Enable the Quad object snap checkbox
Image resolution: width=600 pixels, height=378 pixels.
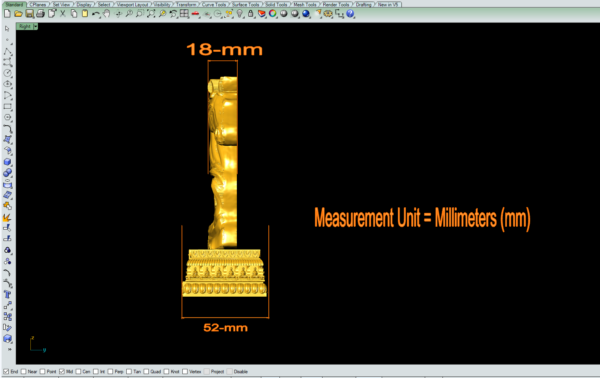pos(146,371)
